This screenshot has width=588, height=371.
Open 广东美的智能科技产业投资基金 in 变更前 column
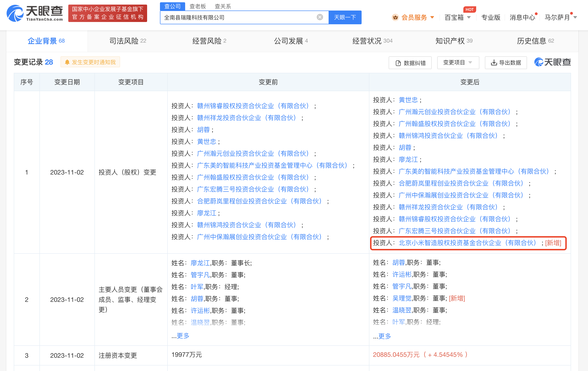[x=272, y=165]
